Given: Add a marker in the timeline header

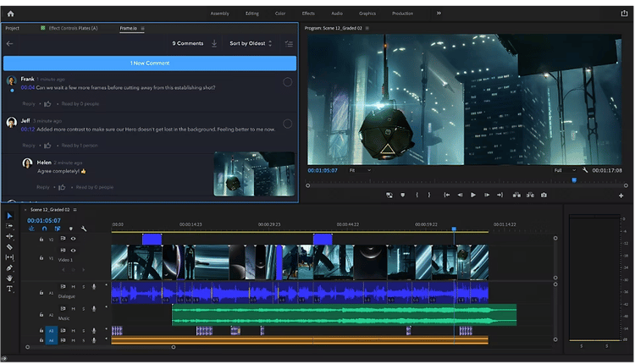Looking at the screenshot, I should (71, 229).
